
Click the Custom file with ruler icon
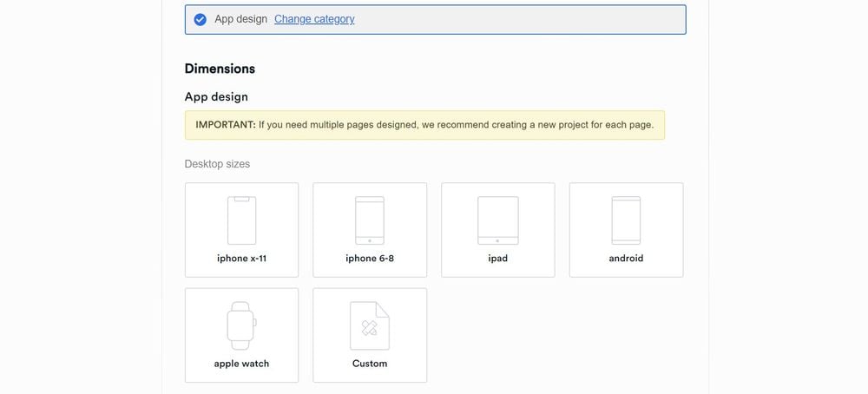point(370,325)
